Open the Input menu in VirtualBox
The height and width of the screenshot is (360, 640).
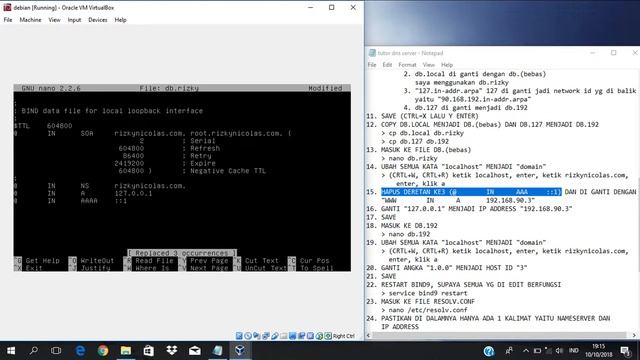point(74,20)
